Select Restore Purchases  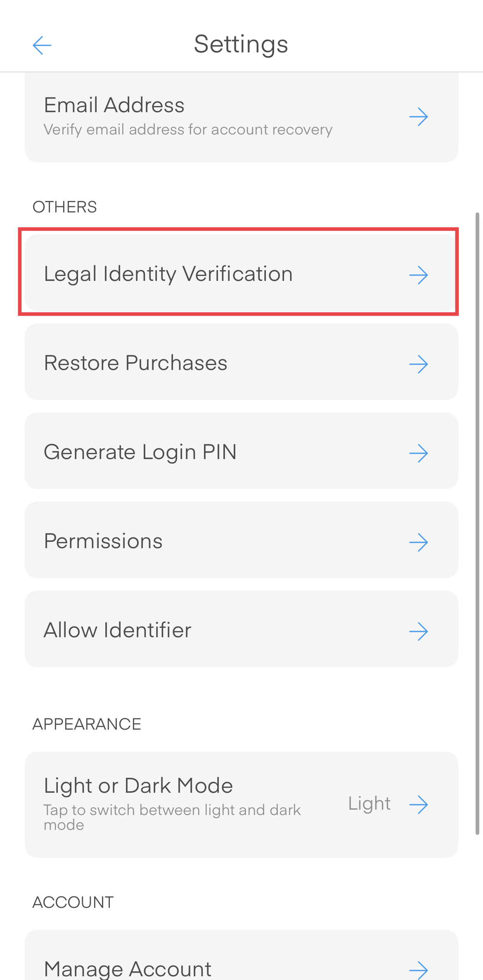[x=136, y=363]
